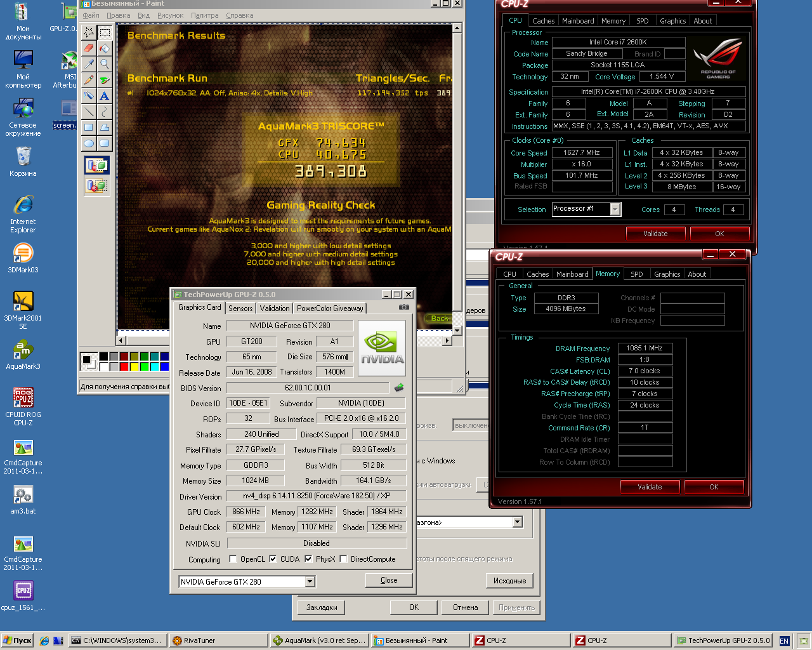
Task: Open the PowerColor Giveaway tab
Action: pyautogui.click(x=330, y=308)
